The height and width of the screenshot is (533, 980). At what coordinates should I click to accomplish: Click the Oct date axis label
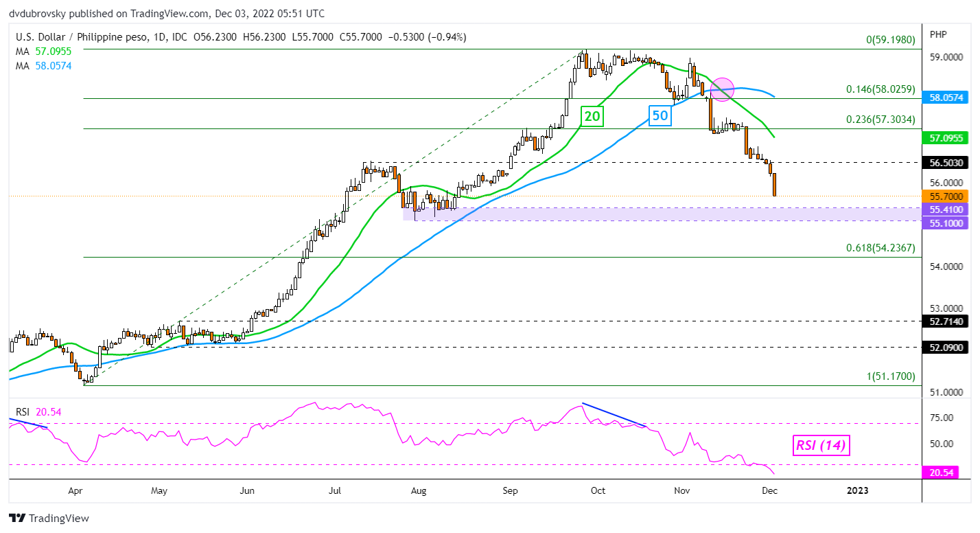(598, 490)
